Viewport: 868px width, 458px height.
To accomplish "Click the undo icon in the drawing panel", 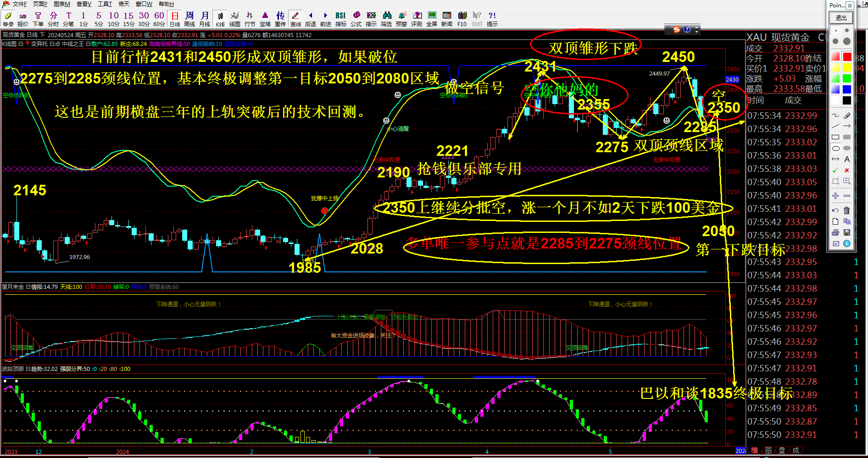I will (835, 210).
